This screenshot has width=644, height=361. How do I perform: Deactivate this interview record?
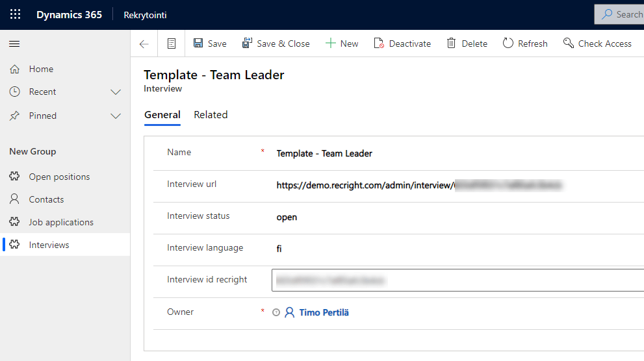point(402,44)
